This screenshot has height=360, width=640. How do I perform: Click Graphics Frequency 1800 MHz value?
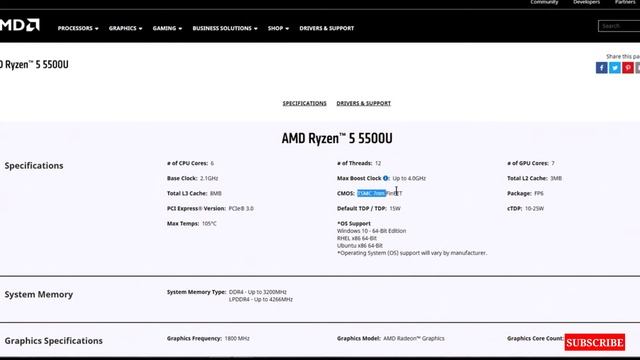[x=237, y=338]
